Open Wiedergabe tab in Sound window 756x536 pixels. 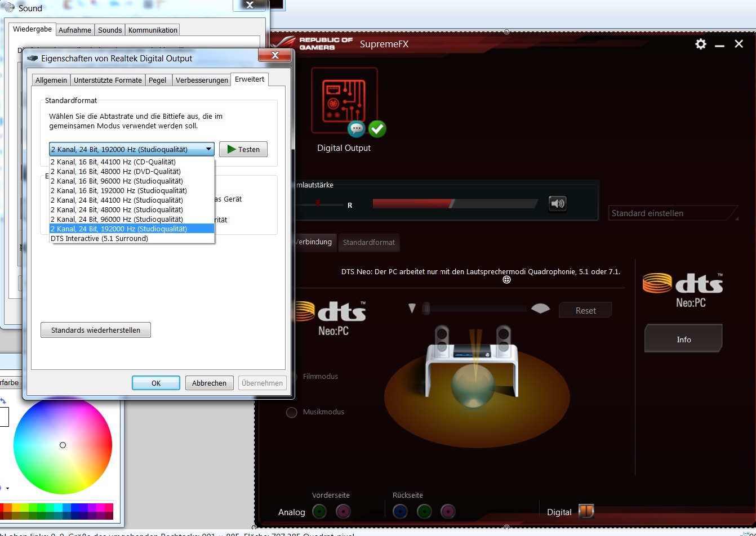pos(33,29)
